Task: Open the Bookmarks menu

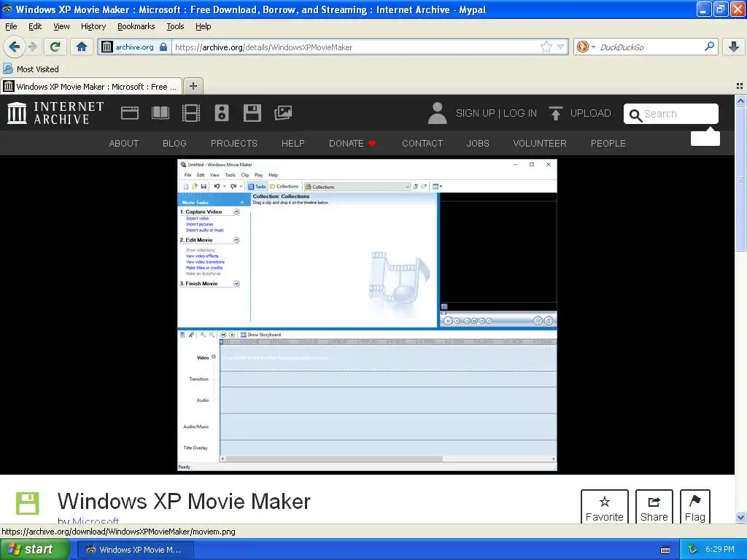Action: point(136,26)
